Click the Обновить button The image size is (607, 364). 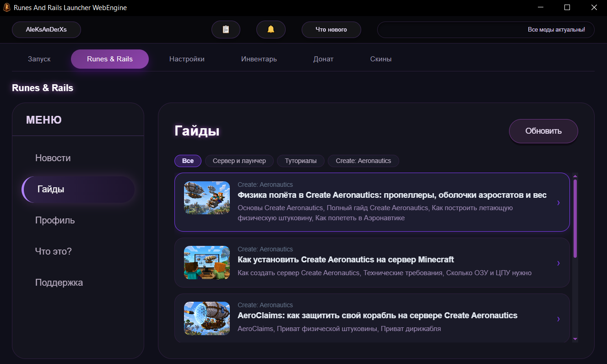click(543, 131)
